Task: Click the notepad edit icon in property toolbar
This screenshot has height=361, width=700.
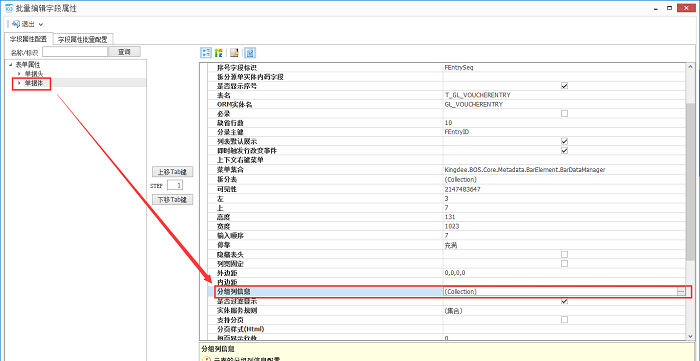Action: click(234, 53)
